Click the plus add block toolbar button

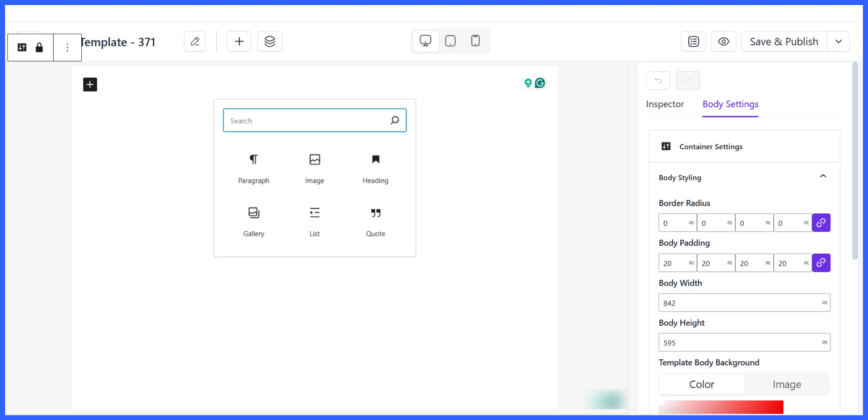pyautogui.click(x=239, y=42)
